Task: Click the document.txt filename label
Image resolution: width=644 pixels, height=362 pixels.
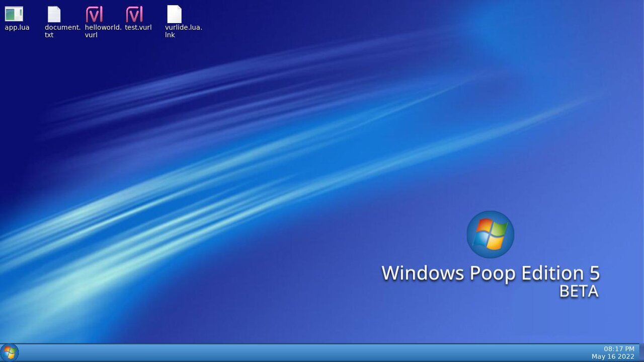Action: click(x=62, y=31)
